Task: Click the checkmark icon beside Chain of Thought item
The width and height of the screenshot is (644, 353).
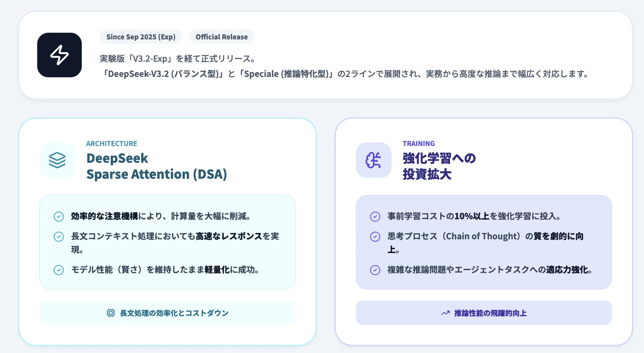Action: [x=375, y=236]
